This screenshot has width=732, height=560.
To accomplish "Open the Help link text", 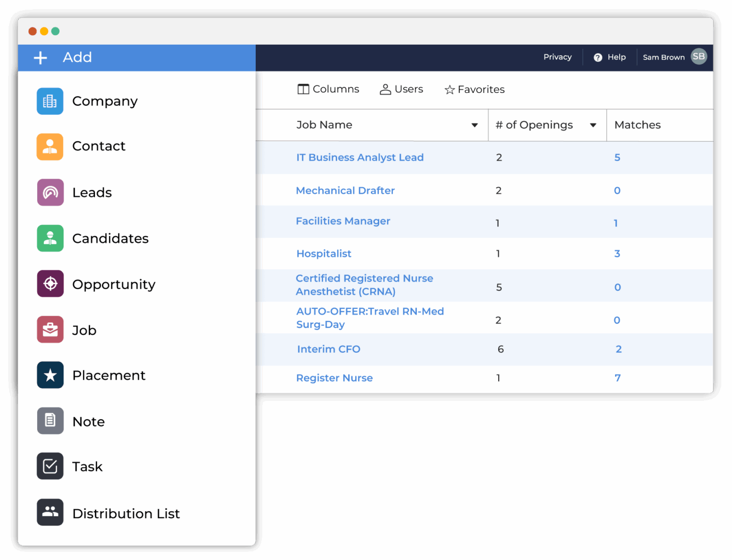I will pyautogui.click(x=617, y=57).
